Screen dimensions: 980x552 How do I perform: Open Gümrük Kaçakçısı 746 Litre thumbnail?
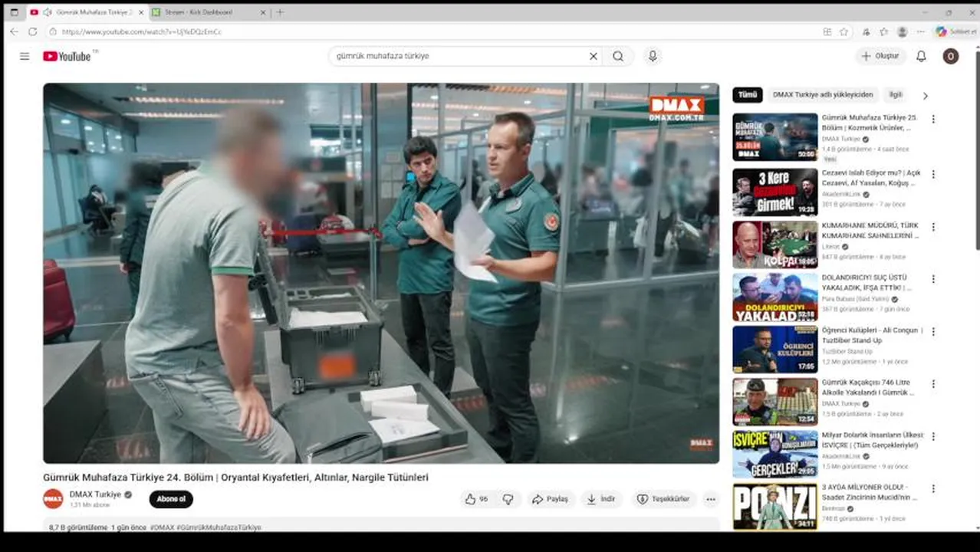click(774, 401)
